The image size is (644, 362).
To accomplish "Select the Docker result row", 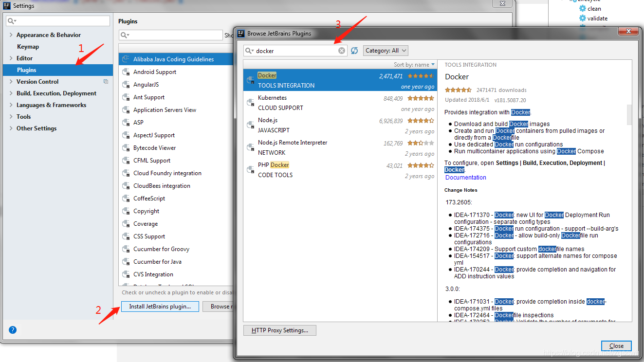I will pyautogui.click(x=340, y=80).
